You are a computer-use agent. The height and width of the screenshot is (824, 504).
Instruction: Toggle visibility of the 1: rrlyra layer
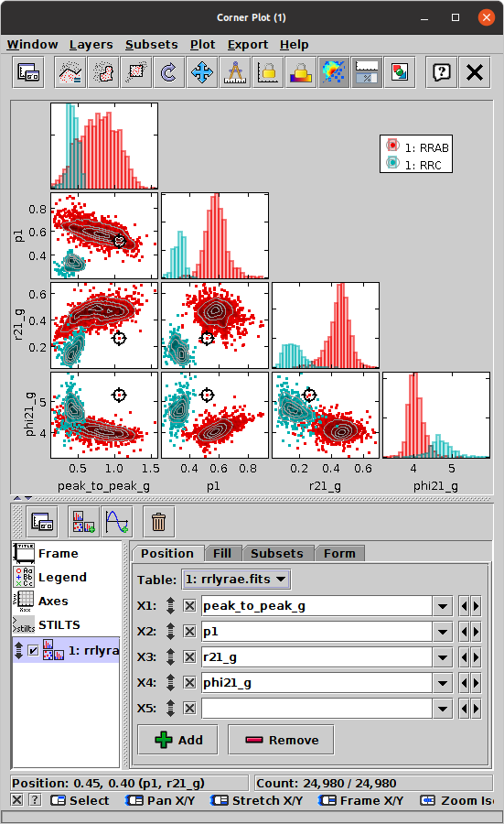(x=33, y=651)
